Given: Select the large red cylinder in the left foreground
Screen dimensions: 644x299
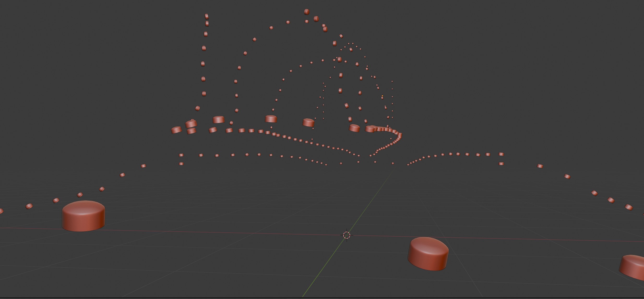Looking at the screenshot, I should click(x=83, y=216).
